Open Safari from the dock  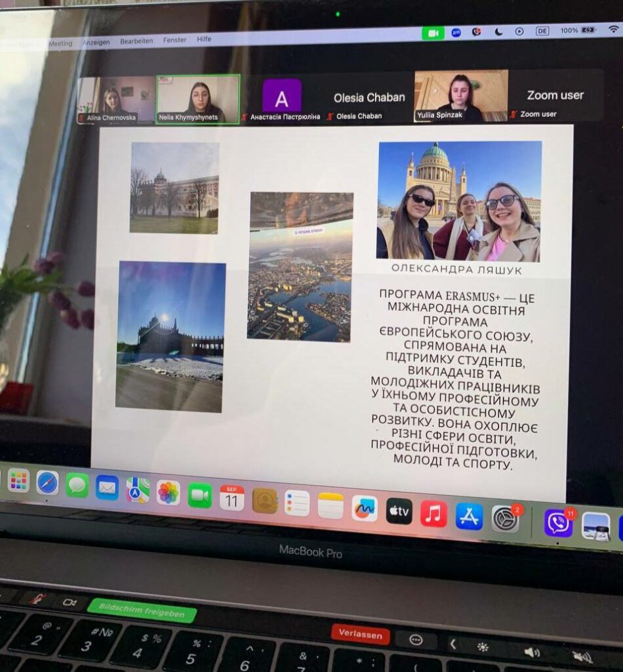point(47,483)
